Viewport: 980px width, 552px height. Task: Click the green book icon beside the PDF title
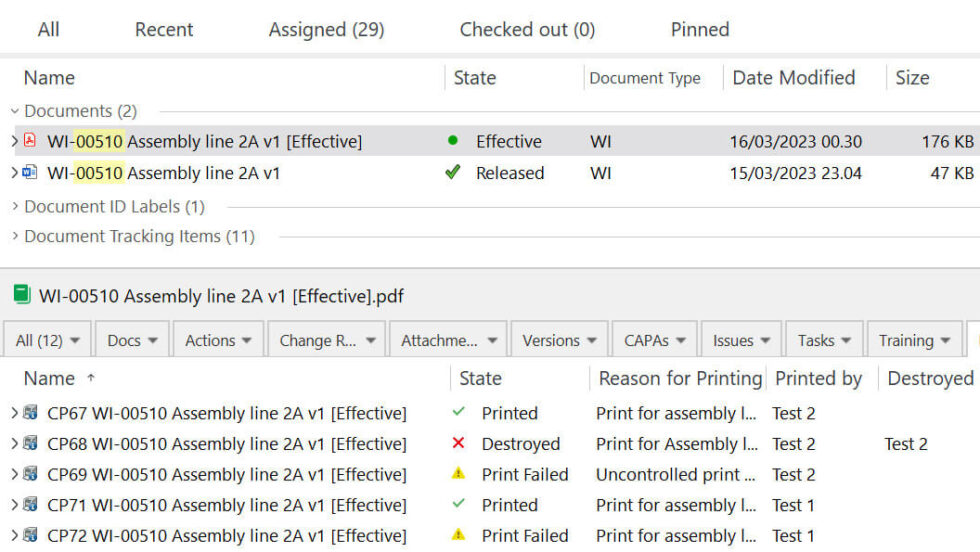[x=22, y=294]
